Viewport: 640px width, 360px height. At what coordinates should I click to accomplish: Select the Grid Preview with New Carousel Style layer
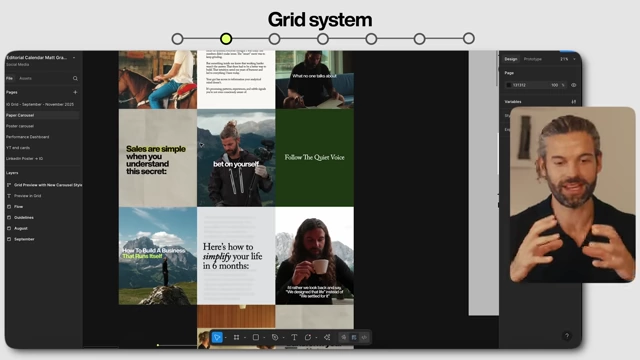pos(48,185)
